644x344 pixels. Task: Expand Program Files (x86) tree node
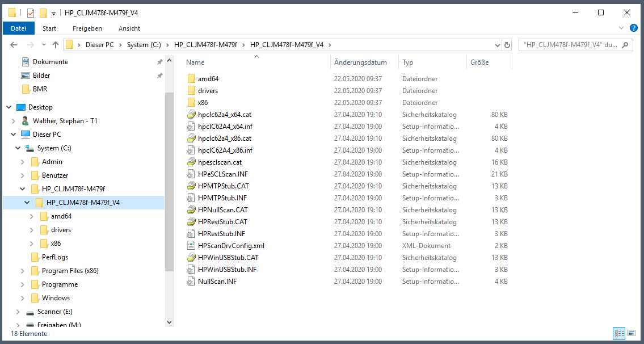pos(23,271)
